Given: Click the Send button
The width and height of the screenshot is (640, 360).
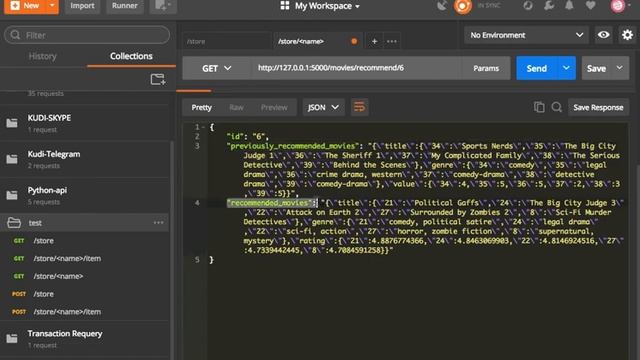Looking at the screenshot, I should tap(536, 68).
